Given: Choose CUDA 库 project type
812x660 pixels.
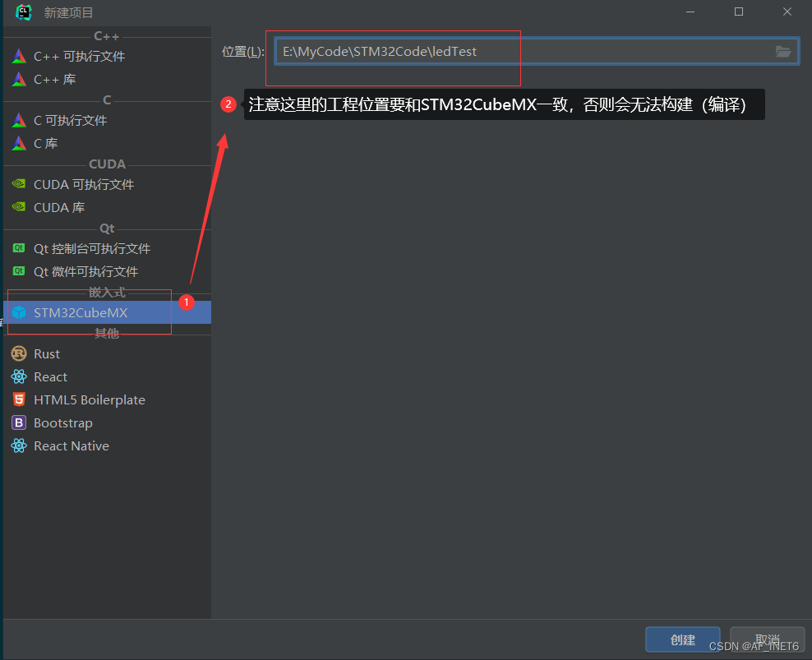Looking at the screenshot, I should click(x=107, y=207).
